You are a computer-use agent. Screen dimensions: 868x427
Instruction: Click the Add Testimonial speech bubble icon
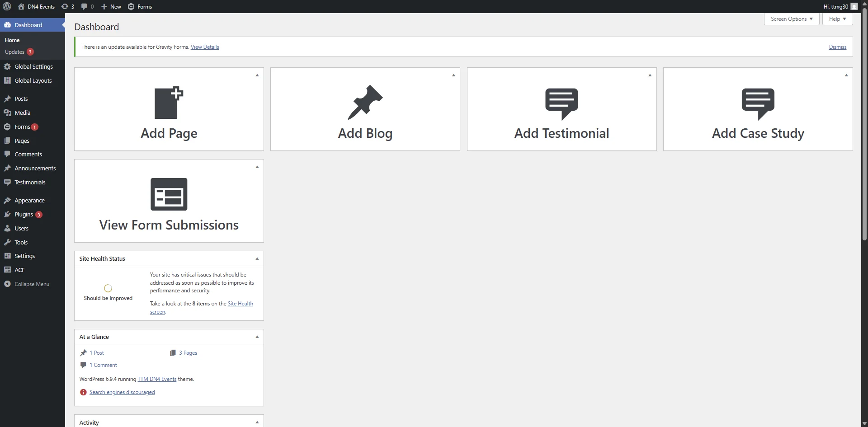tap(561, 103)
